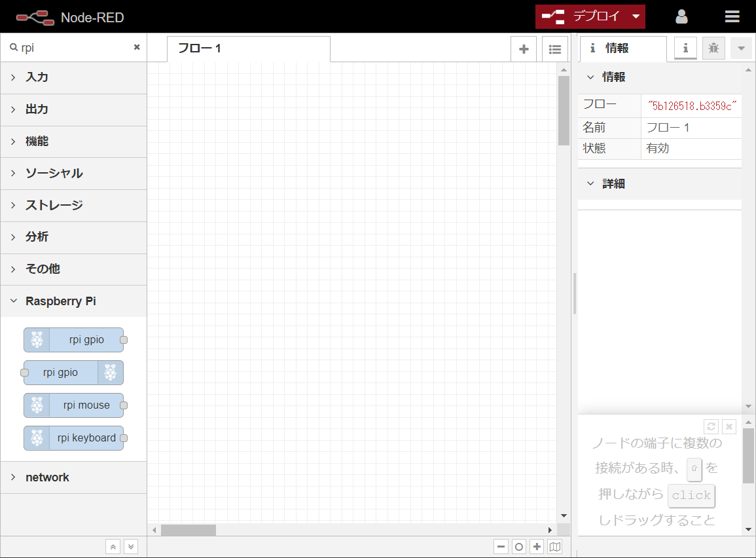Click the workspace scroll down arrow
This screenshot has width=756, height=558.
(564, 516)
